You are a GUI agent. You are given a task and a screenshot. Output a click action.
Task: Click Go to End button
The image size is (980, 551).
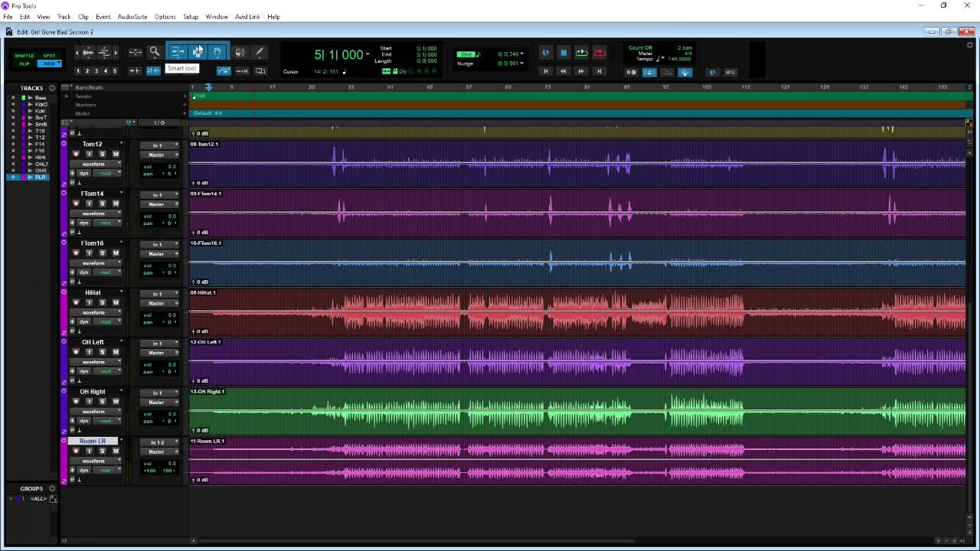599,71
